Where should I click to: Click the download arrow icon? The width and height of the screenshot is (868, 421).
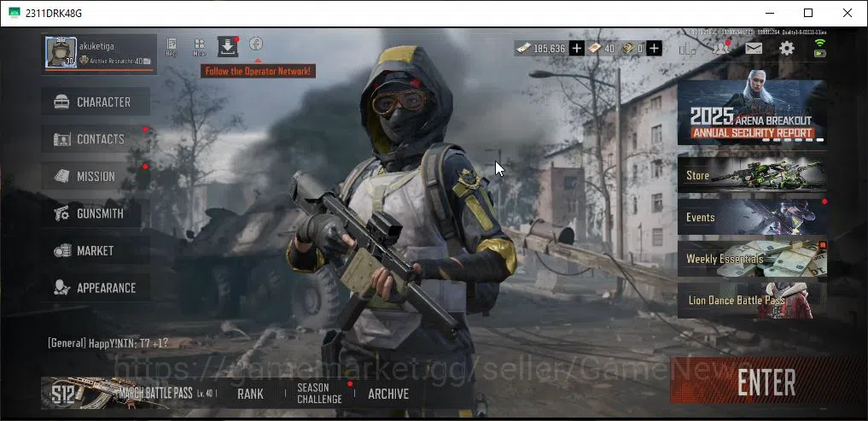(228, 47)
